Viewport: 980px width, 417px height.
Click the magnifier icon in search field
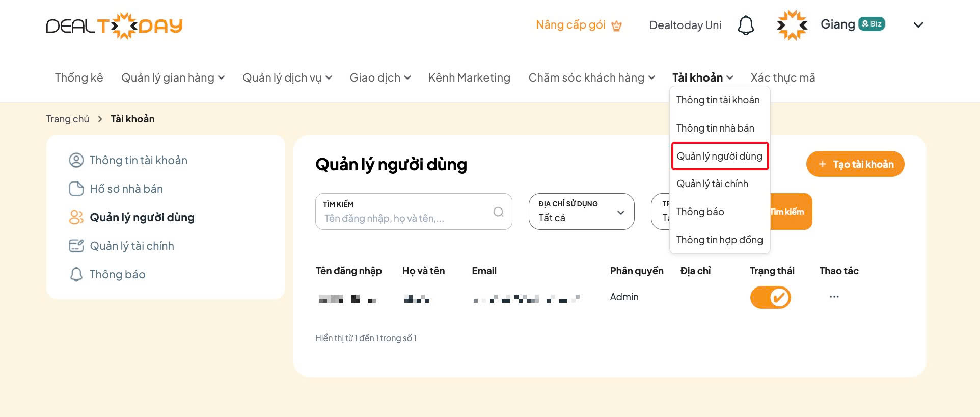(x=498, y=212)
